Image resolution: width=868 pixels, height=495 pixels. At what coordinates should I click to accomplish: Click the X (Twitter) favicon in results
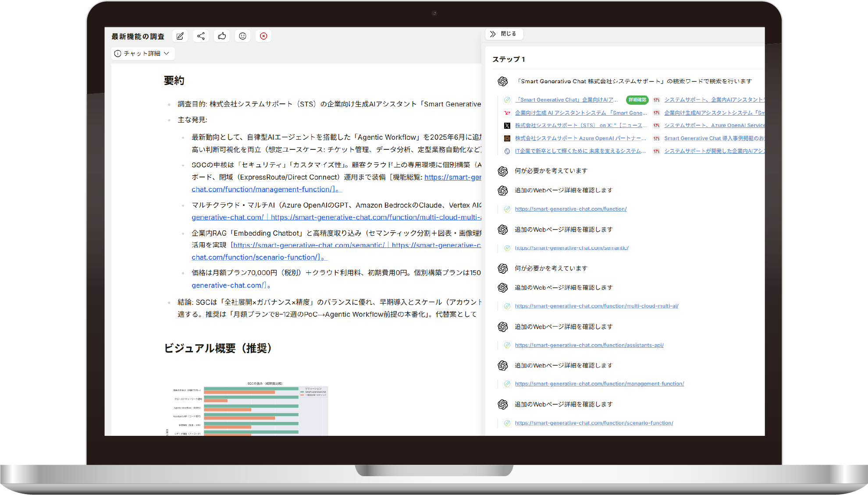click(x=507, y=126)
